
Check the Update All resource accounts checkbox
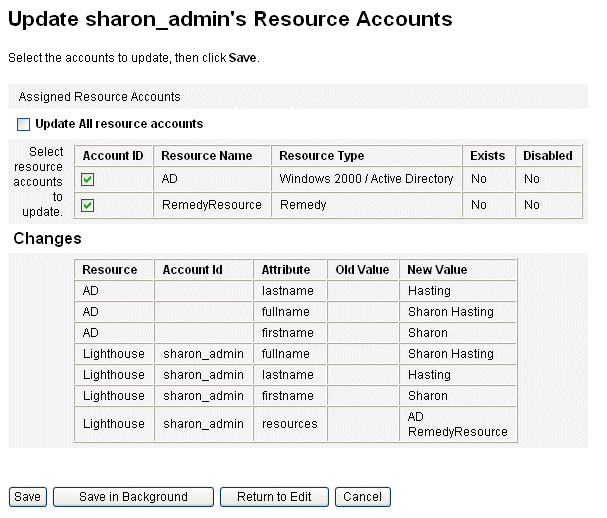click(23, 125)
